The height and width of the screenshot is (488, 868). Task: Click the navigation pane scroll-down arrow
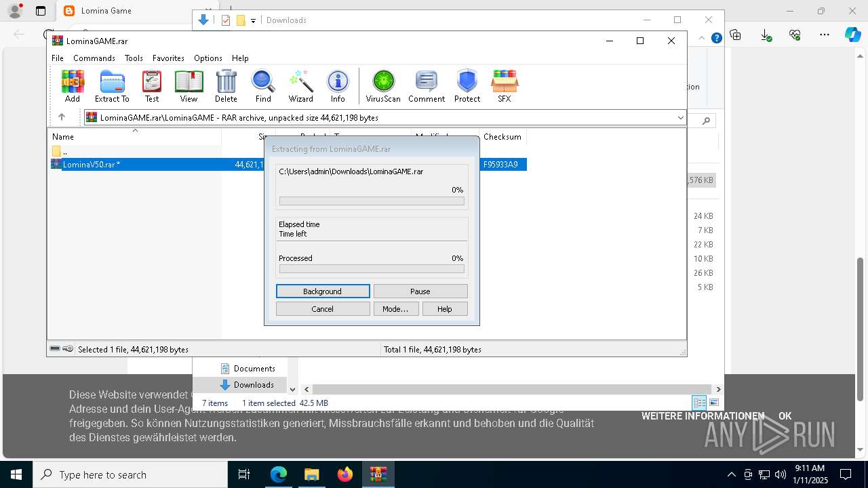point(292,389)
